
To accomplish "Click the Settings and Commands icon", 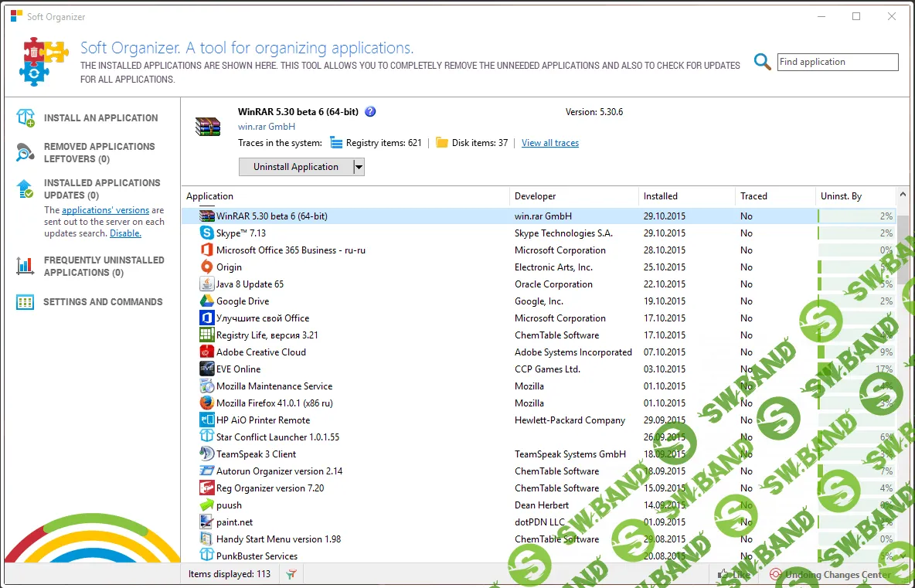I will [26, 302].
